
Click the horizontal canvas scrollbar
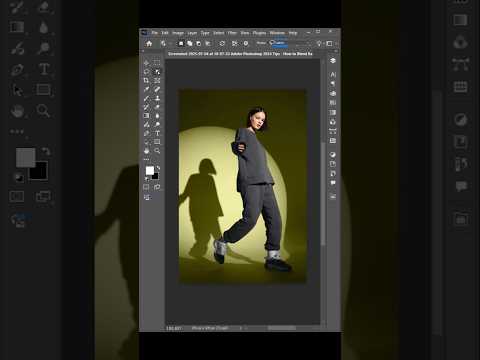point(282,328)
